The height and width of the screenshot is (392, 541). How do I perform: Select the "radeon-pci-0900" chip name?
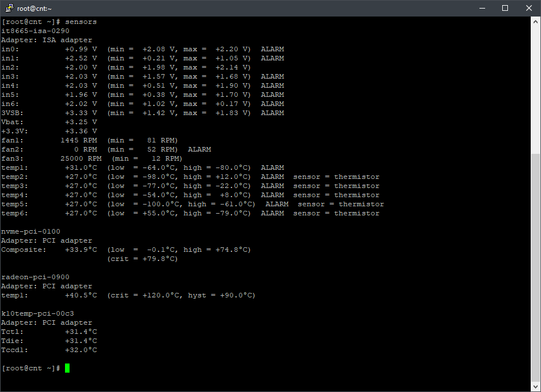pos(35,277)
